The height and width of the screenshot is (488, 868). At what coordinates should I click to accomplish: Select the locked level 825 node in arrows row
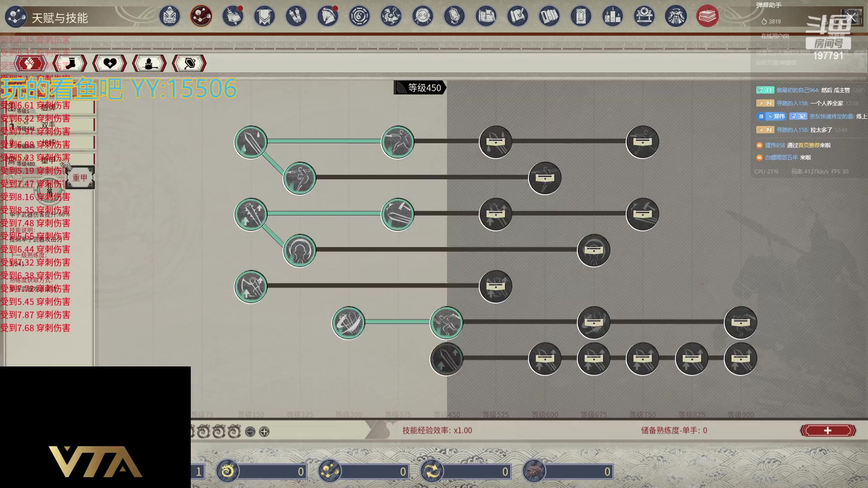(692, 359)
